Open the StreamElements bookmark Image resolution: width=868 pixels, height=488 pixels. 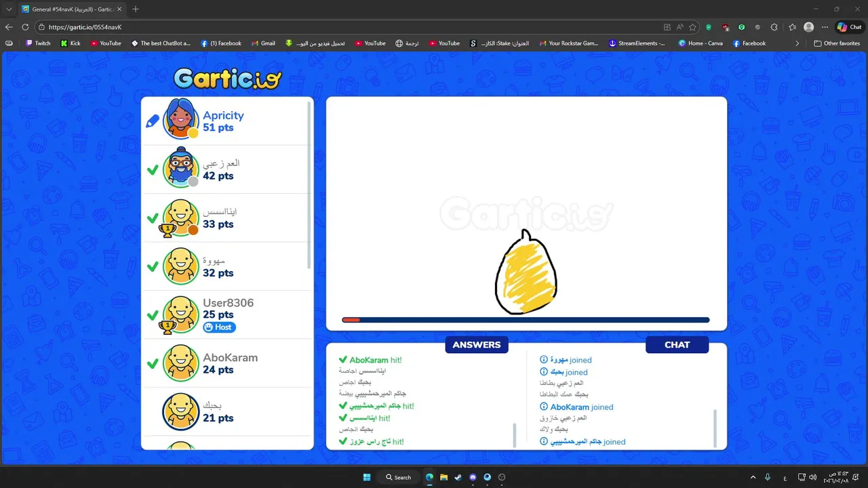[638, 43]
